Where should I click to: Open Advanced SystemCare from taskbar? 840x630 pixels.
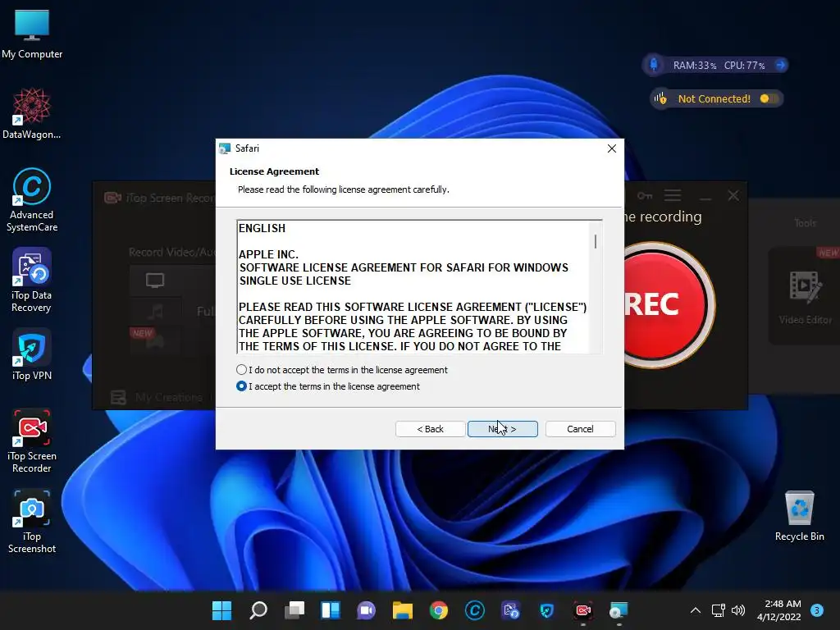pos(475,610)
